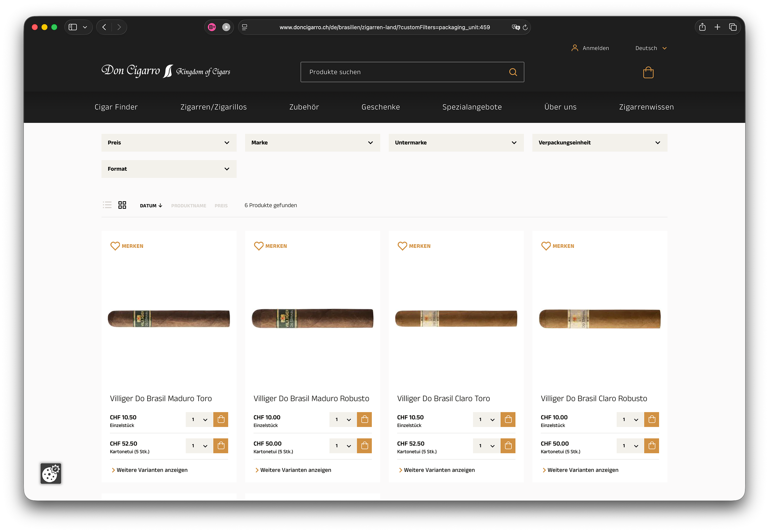Open quantity dropdown for Claro Robusto Kartonetui
769x532 pixels.
630,446
